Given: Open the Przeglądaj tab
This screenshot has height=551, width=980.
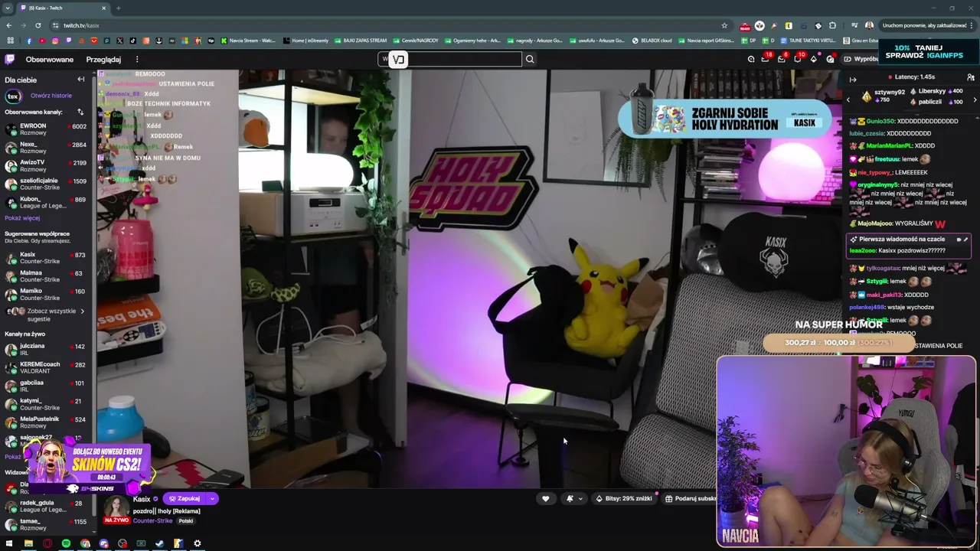Looking at the screenshot, I should coord(103,59).
